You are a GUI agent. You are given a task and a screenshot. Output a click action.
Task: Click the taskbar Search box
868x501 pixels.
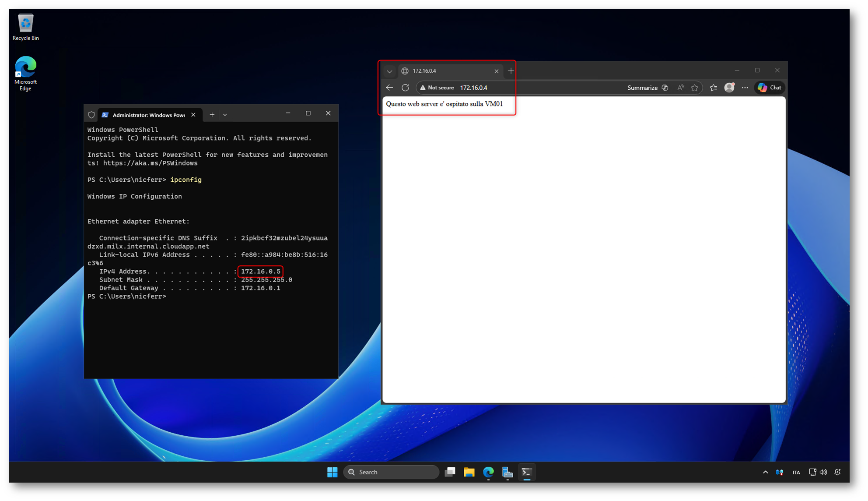tap(391, 472)
